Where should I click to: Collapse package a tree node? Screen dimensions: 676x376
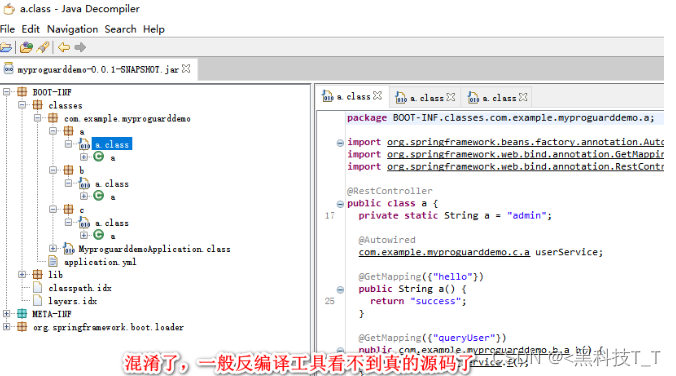pos(53,131)
